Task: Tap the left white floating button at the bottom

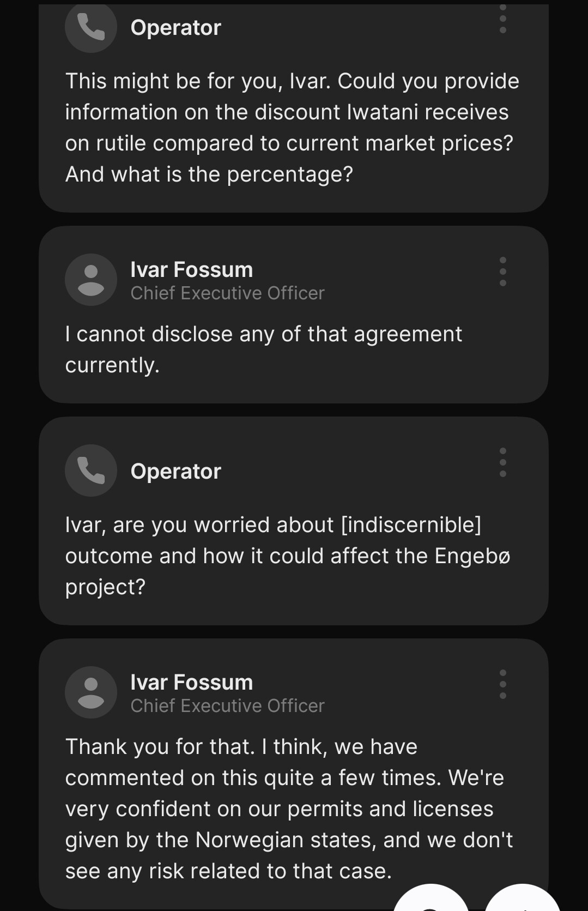Action: [431, 898]
